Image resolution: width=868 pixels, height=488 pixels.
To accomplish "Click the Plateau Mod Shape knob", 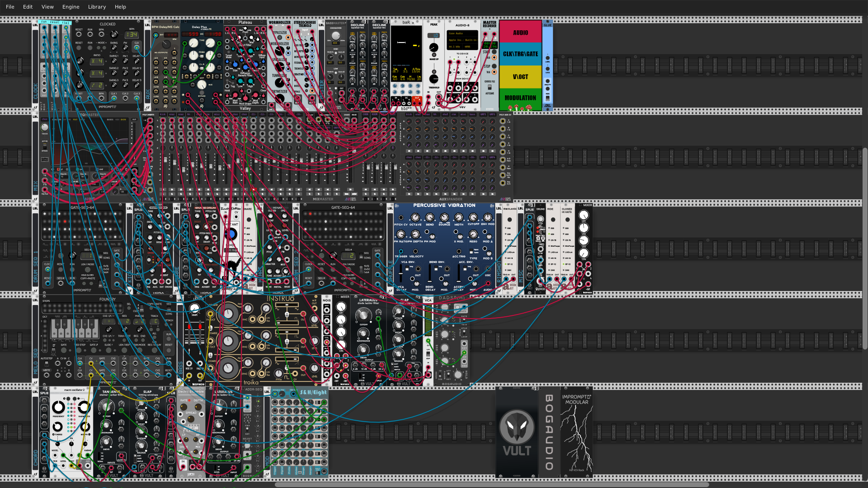I will pos(245,98).
